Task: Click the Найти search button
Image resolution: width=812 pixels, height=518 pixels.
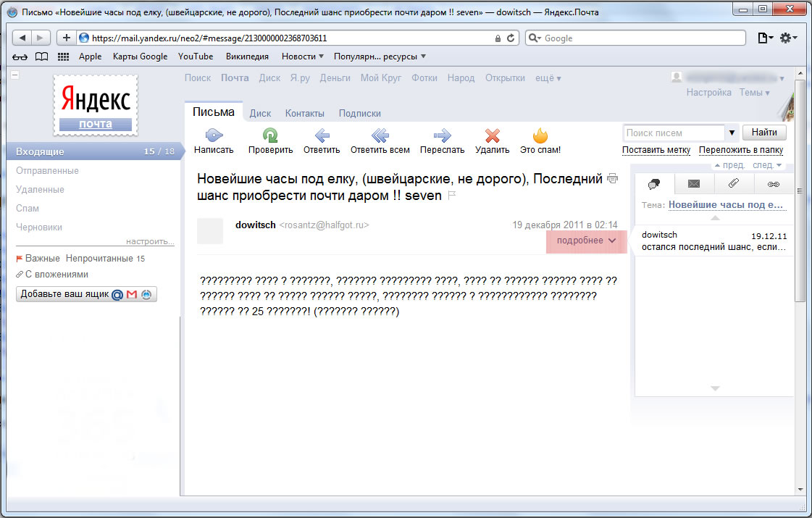Action: (764, 133)
